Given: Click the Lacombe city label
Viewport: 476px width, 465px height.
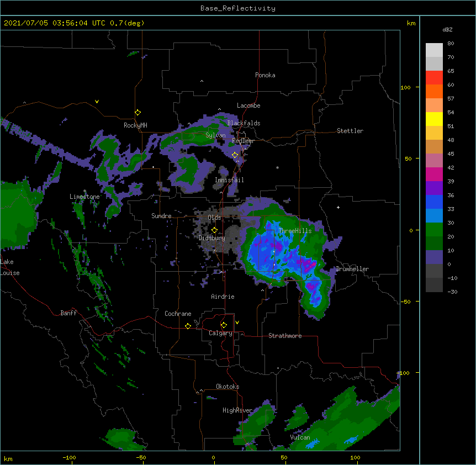Looking at the screenshot, I should pos(248,105).
